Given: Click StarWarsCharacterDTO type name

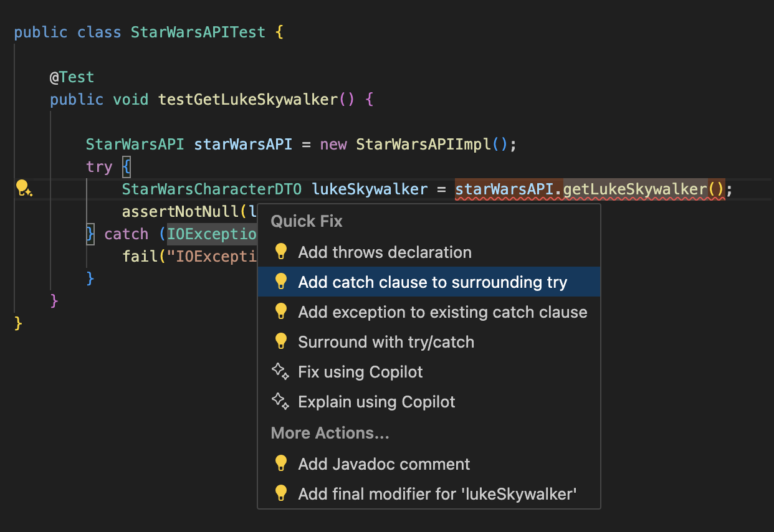Looking at the screenshot, I should pos(212,189).
